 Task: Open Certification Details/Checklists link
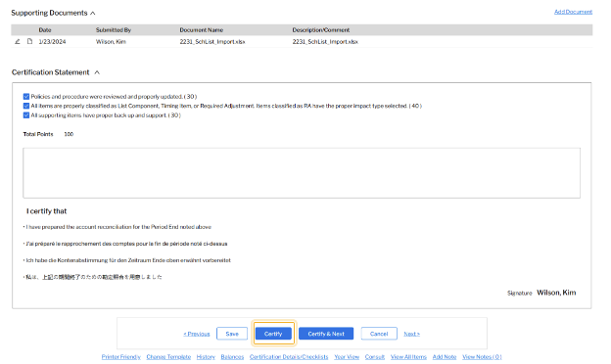(x=289, y=357)
